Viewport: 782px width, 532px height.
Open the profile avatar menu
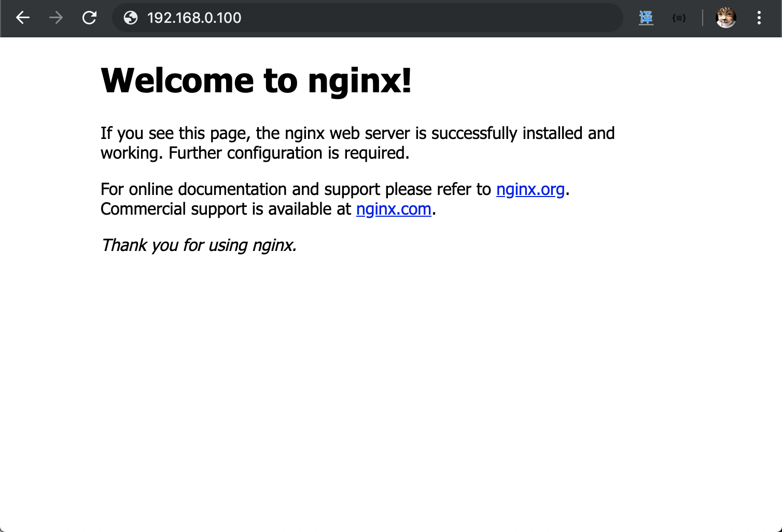(726, 18)
